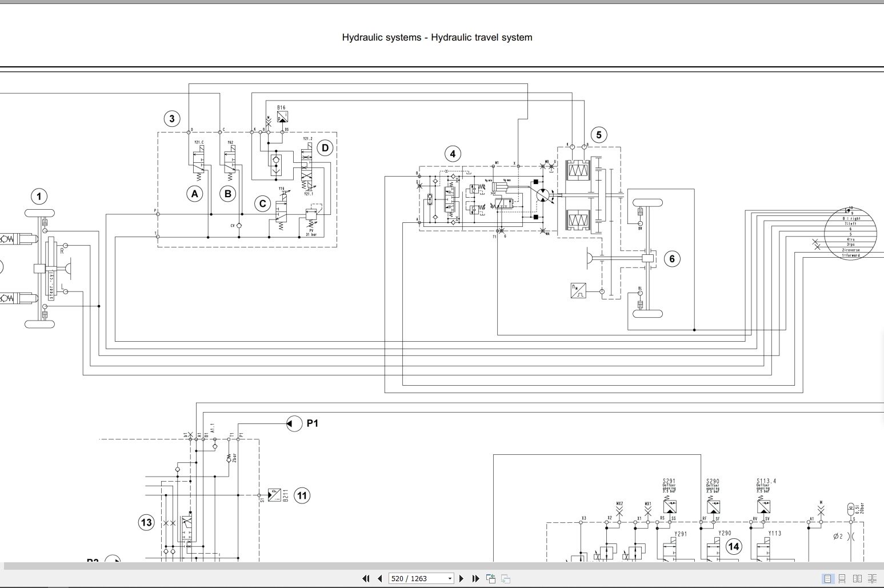Image resolution: width=884 pixels, height=588 pixels.
Task: Switch to two-page continuous scrolling layout
Action: [873, 578]
